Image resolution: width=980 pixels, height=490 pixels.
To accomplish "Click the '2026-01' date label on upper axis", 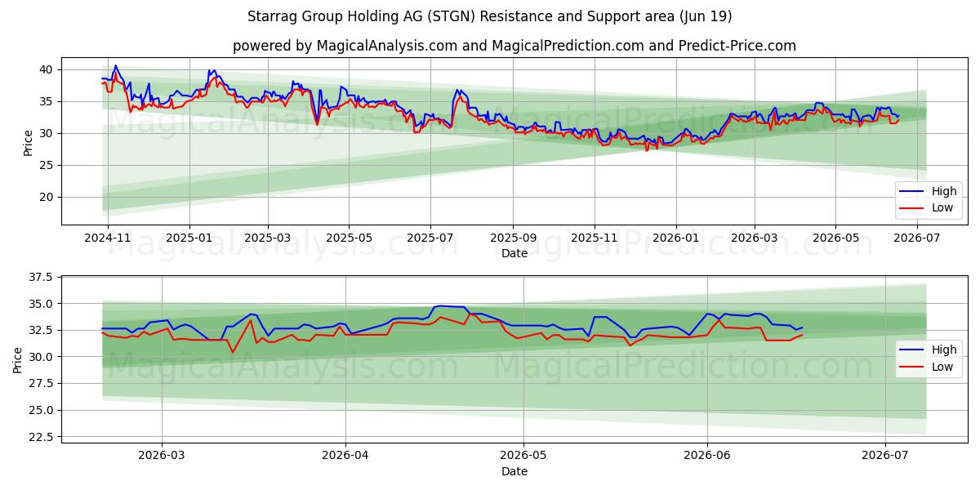I will 675,238.
